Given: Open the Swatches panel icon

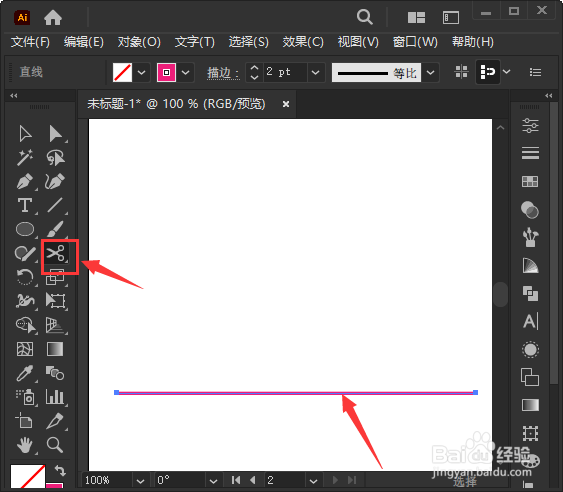Looking at the screenshot, I should [530, 181].
